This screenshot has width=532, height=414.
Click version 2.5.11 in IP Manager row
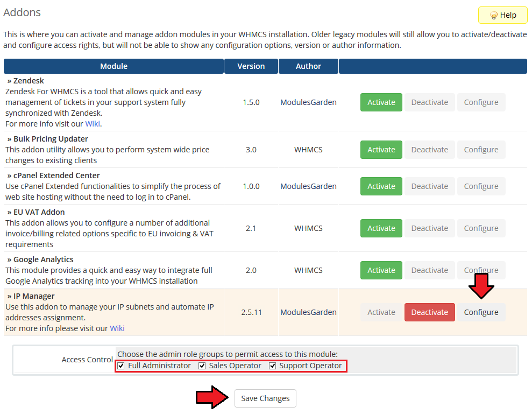tap(251, 312)
